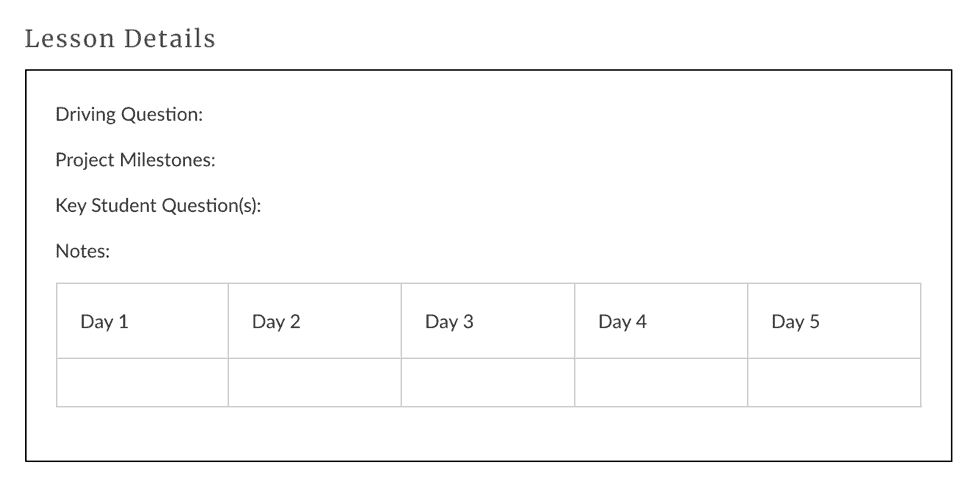Click the word "Driving" in the first line

point(85,115)
